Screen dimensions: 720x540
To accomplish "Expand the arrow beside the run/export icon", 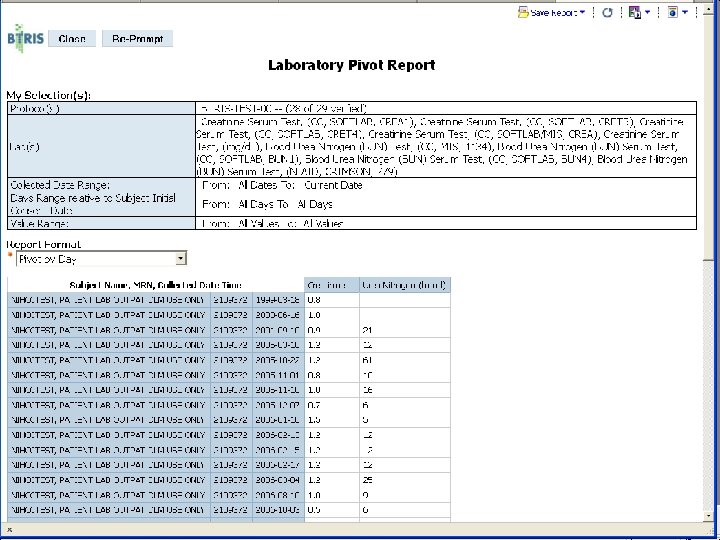I will [647, 12].
